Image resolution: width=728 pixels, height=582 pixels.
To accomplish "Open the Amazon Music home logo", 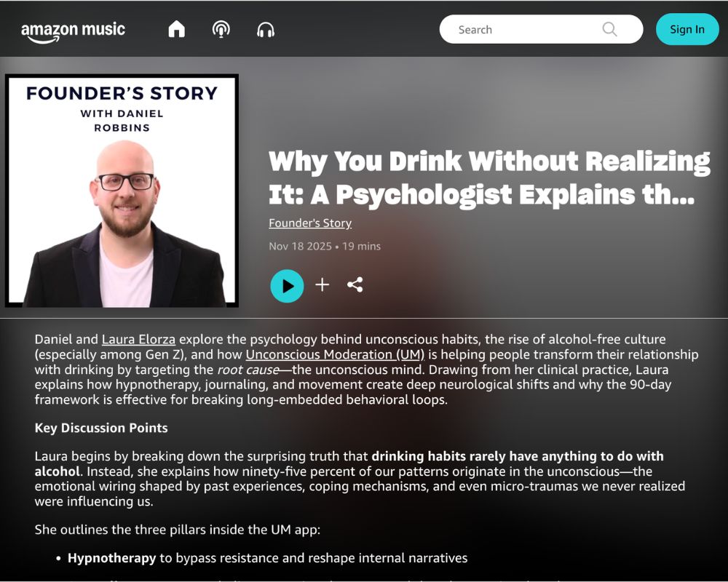I will (x=73, y=31).
